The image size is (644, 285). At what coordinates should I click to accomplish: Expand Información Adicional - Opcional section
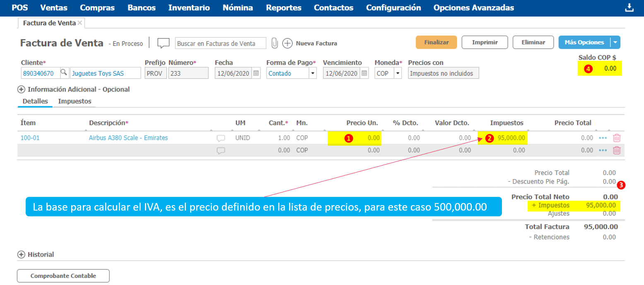(21, 89)
